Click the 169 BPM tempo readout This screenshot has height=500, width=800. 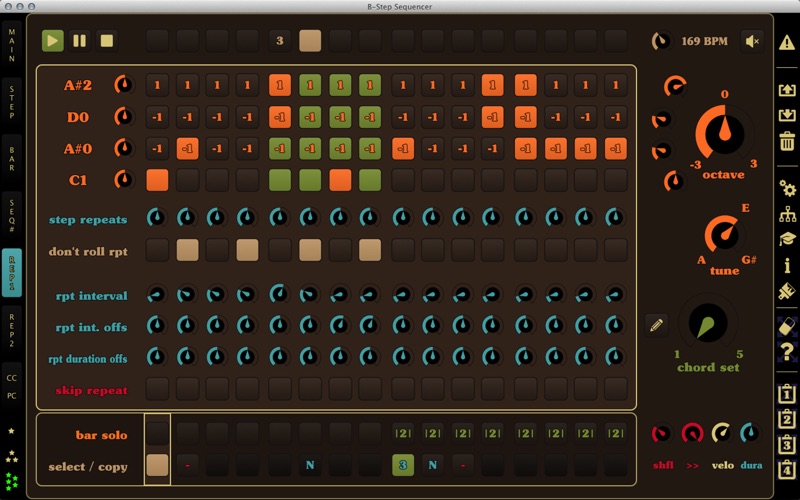tap(705, 41)
